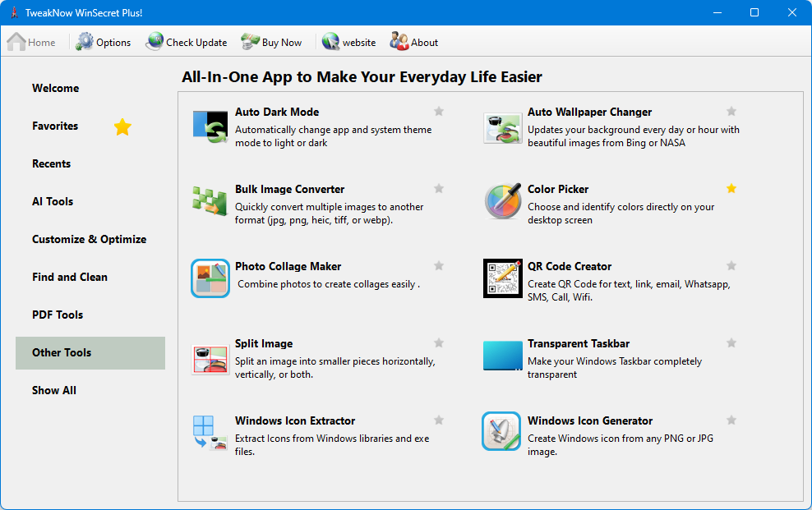
Task: Click Options in the toolbar
Action: coord(104,42)
